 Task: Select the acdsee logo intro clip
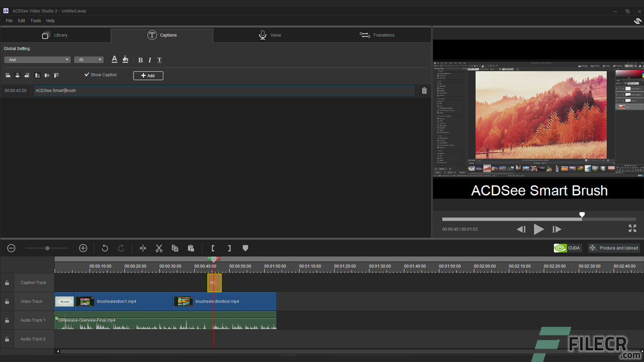(x=64, y=302)
